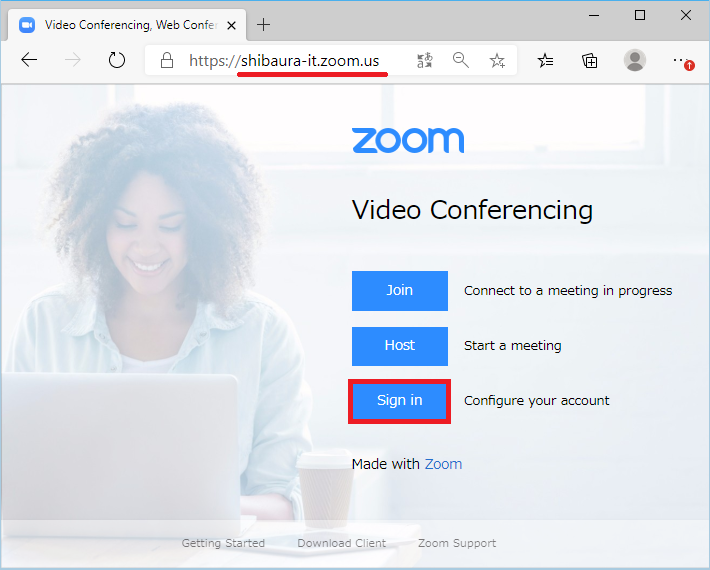Open the translate page icon in address bar

(x=425, y=60)
